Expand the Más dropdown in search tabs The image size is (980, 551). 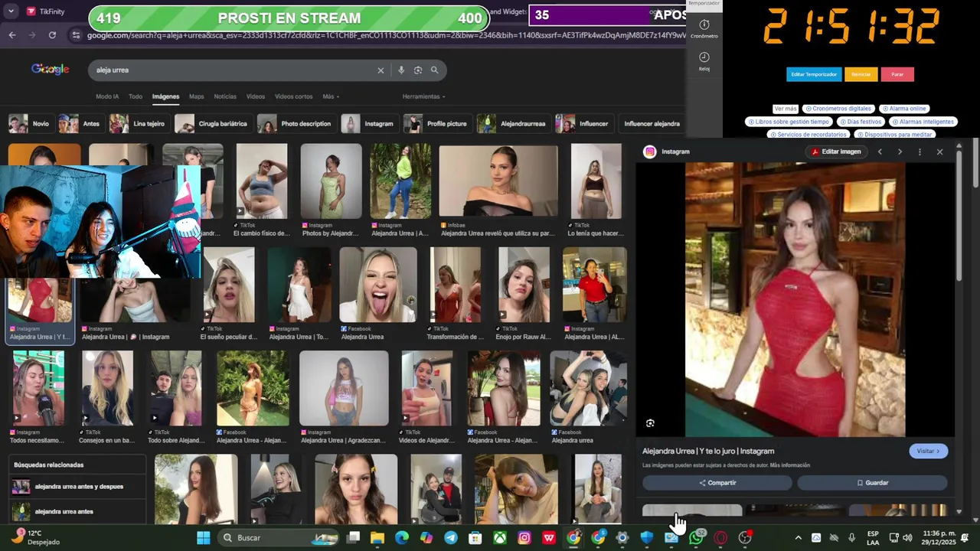coord(331,96)
